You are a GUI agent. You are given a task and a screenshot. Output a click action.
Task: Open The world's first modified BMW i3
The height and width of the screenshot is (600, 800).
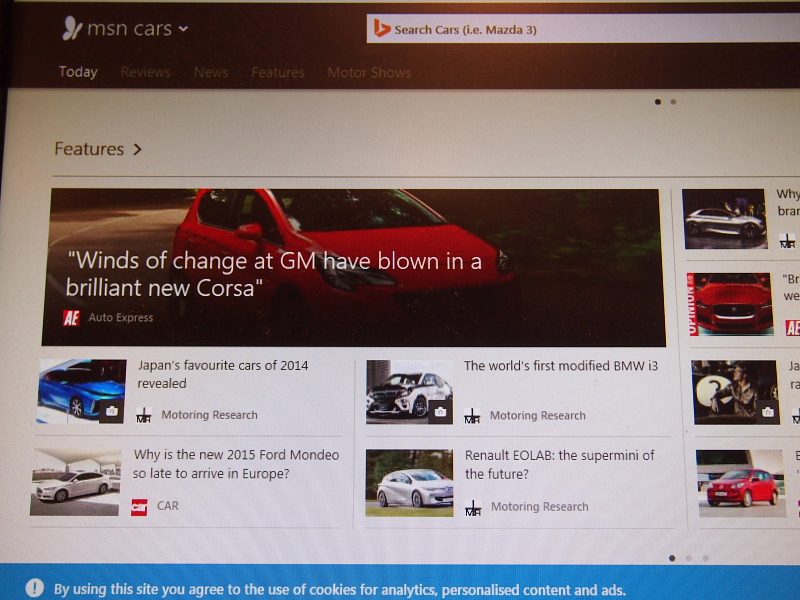tap(561, 366)
